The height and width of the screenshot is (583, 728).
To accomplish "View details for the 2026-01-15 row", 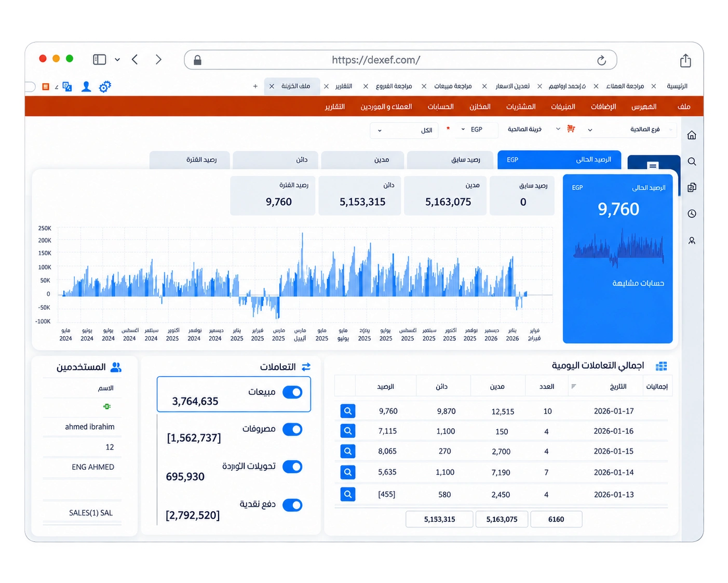I will 348,451.
